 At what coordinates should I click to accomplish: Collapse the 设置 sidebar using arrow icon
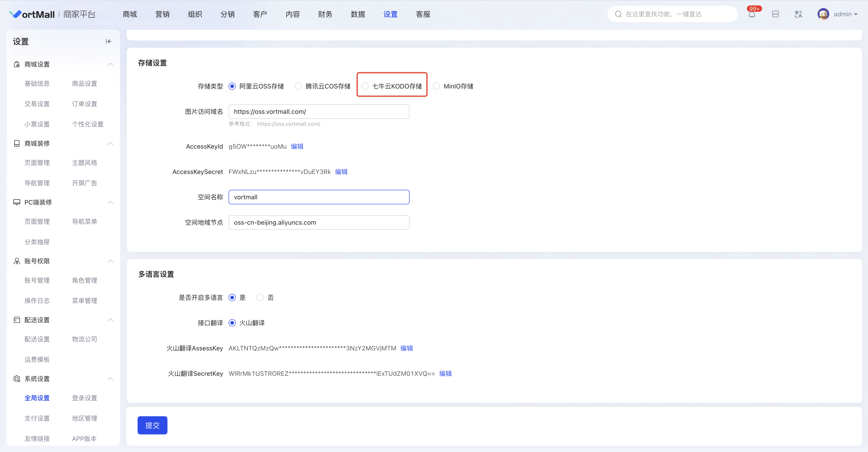point(109,41)
